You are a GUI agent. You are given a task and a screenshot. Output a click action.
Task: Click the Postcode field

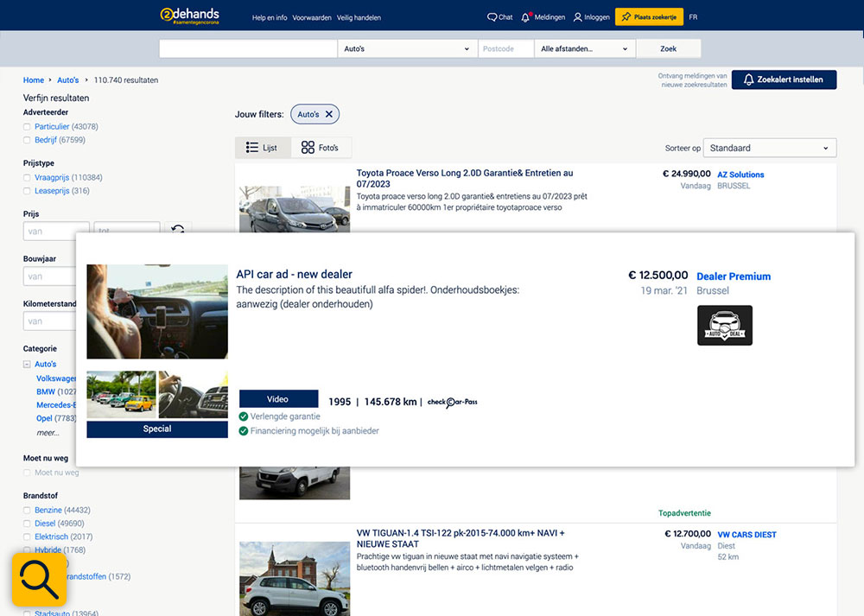point(505,48)
